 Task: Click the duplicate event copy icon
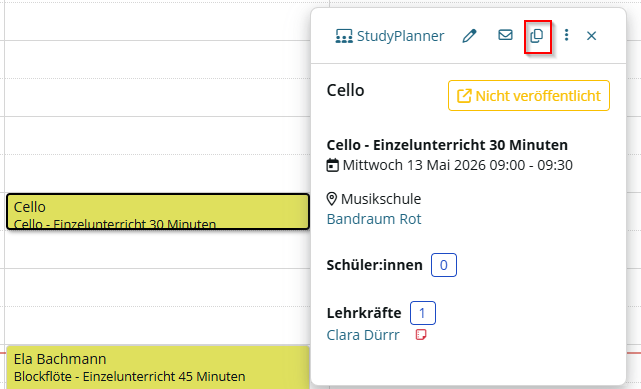[x=537, y=36]
